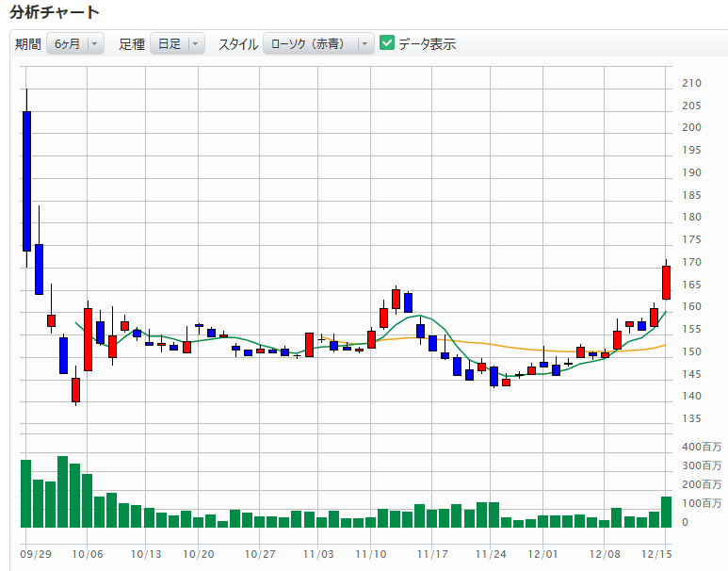The image size is (728, 571).
Task: Expand the 足種 日足 dropdown
Action: [177, 44]
